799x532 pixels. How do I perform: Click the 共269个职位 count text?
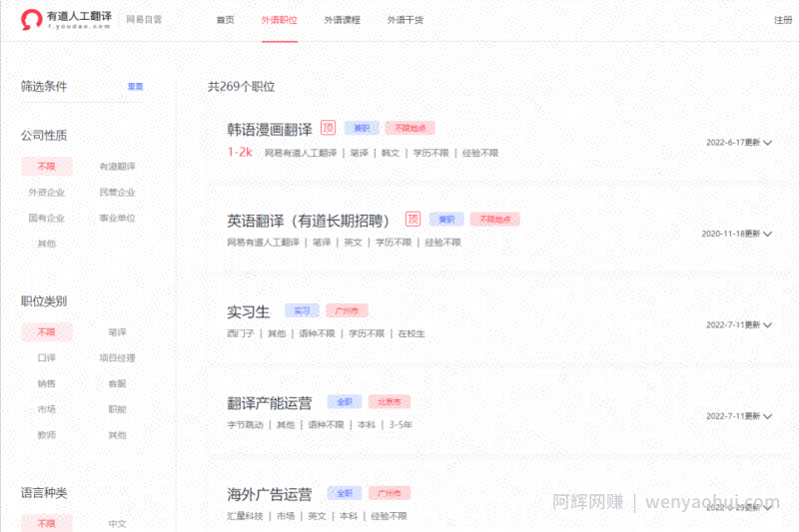(241, 87)
